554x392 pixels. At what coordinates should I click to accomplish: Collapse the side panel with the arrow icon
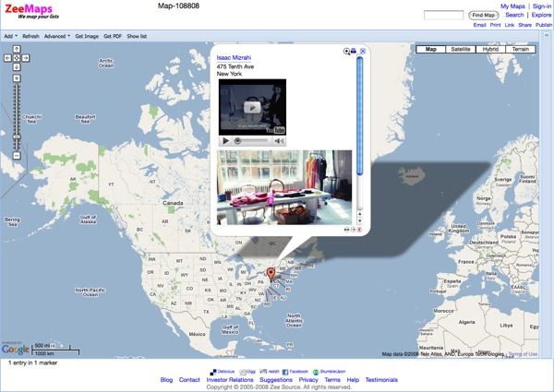[x=547, y=35]
